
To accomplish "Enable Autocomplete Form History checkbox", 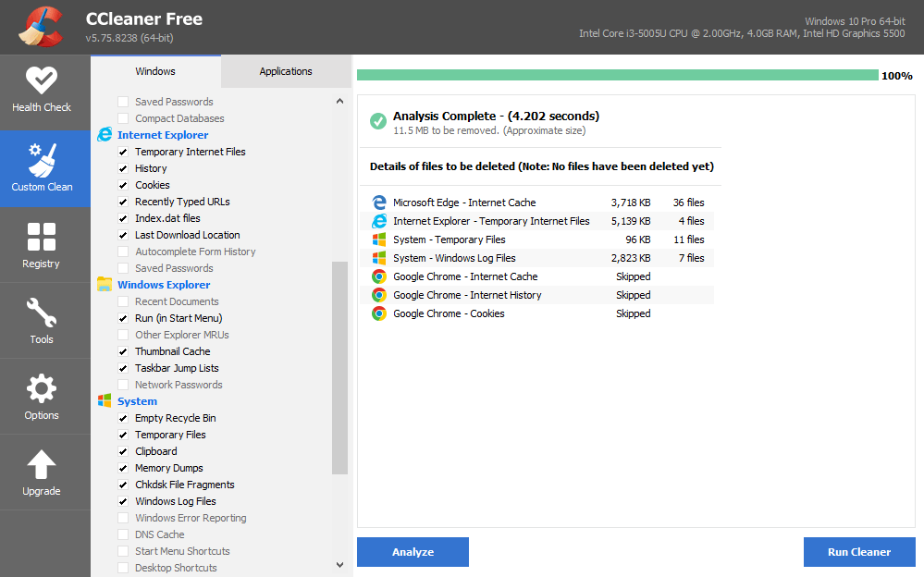I will [123, 252].
